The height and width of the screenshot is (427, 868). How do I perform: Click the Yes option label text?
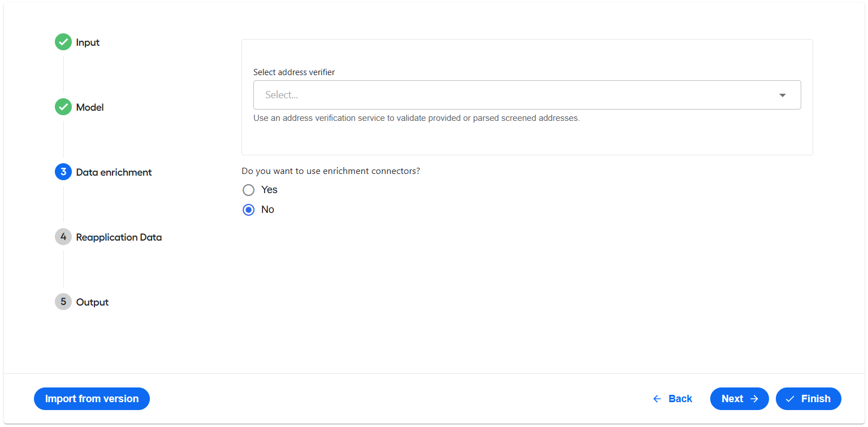tap(269, 190)
